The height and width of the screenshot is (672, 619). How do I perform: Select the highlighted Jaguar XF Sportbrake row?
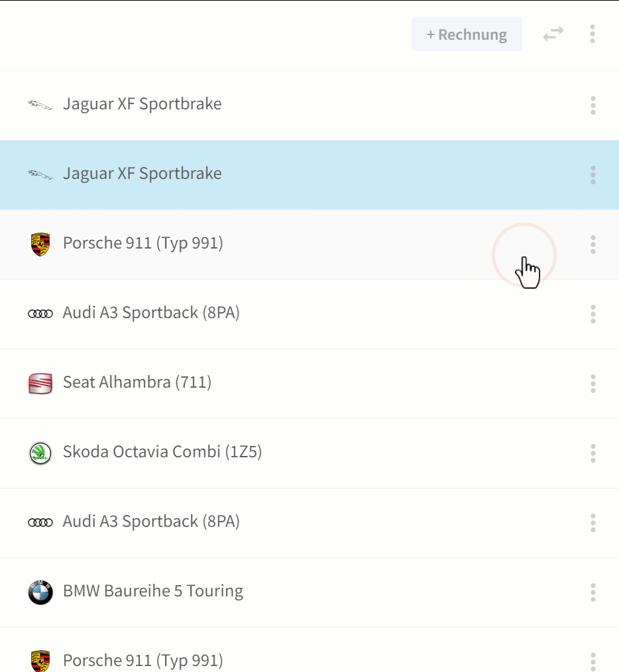[x=309, y=175]
